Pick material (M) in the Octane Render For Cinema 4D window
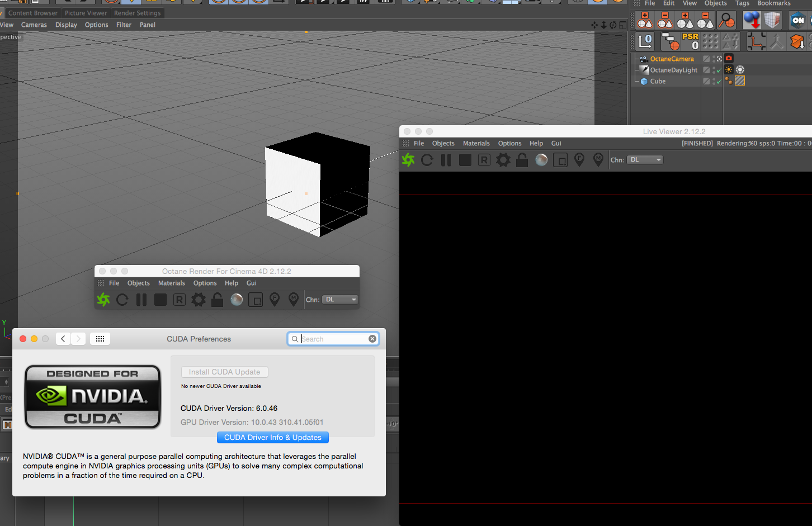Screen dimensions: 812x526 pyautogui.click(x=294, y=300)
